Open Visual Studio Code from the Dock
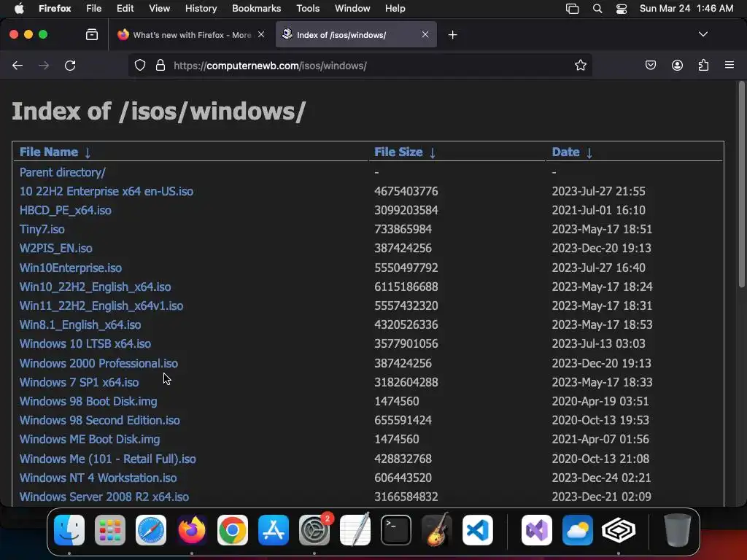Screen dimensions: 747x560 pos(477,530)
